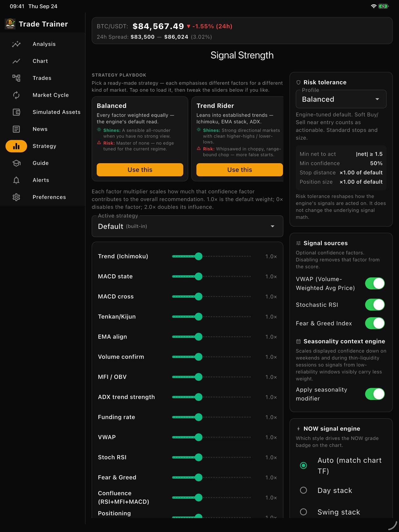Viewport: 399px width, 532px height.
Task: Open the Analysis sidebar icon
Action: 16,44
